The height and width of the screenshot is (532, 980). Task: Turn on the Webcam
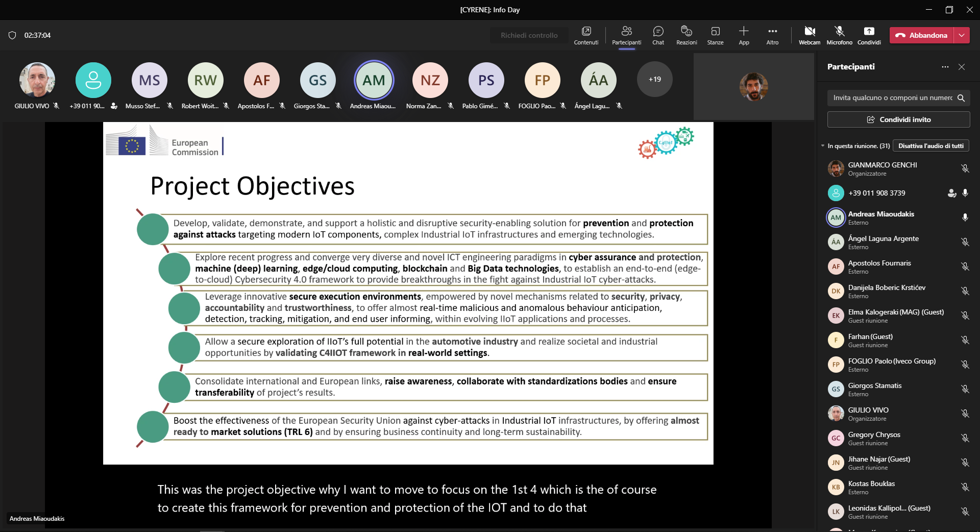click(810, 35)
